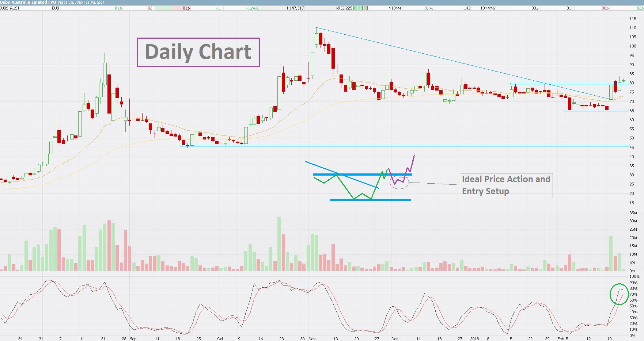
Task: Click the tallest volume bar near 23 October
Action: pyautogui.click(x=279, y=244)
